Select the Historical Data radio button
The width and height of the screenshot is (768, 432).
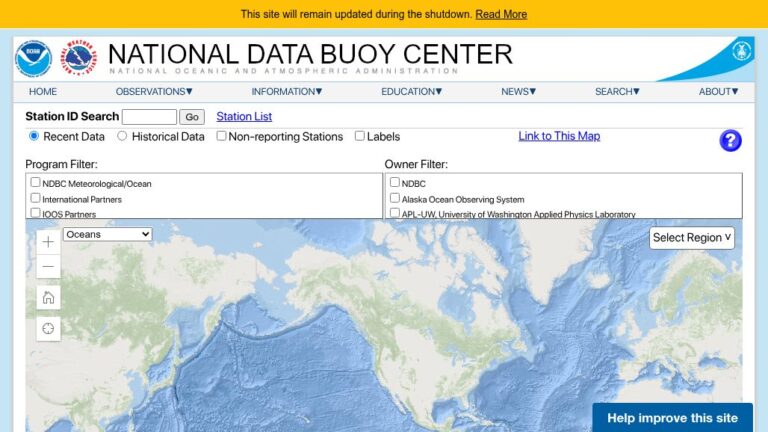click(x=122, y=136)
